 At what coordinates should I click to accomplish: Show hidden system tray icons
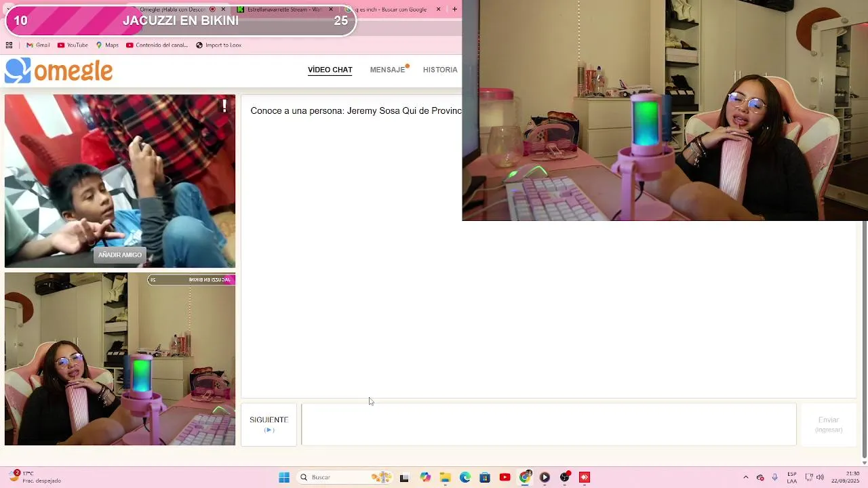(746, 477)
